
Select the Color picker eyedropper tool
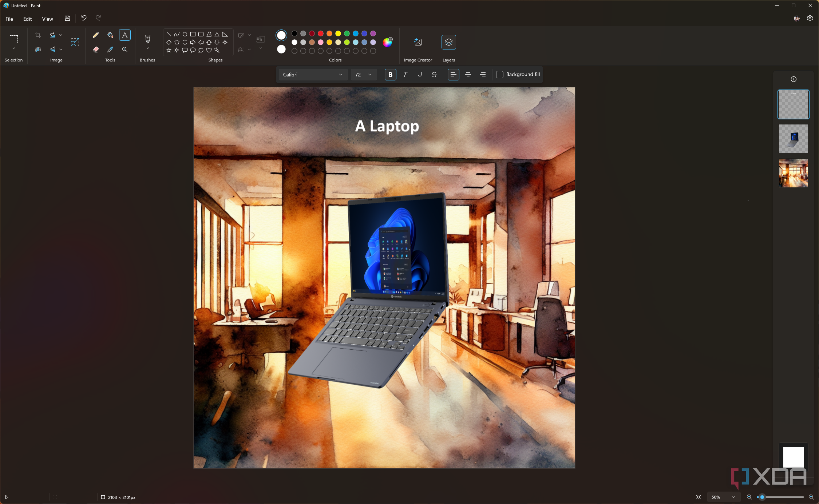[x=110, y=49]
